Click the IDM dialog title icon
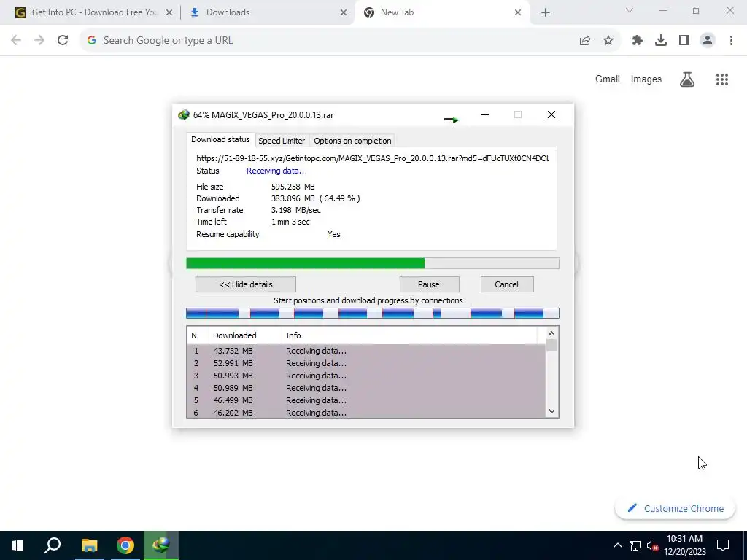Viewport: 747px width, 560px height. (x=183, y=114)
